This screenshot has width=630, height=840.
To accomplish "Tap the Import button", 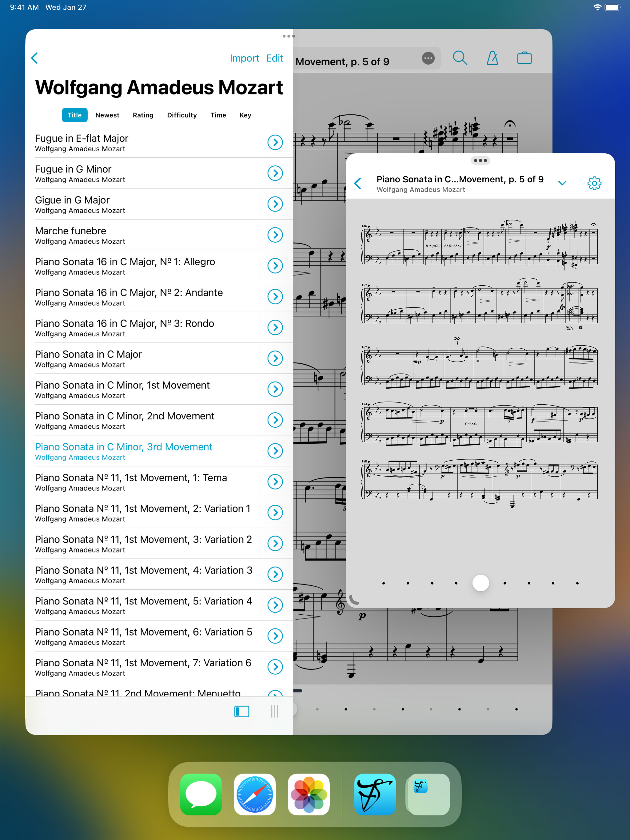I will [x=244, y=58].
